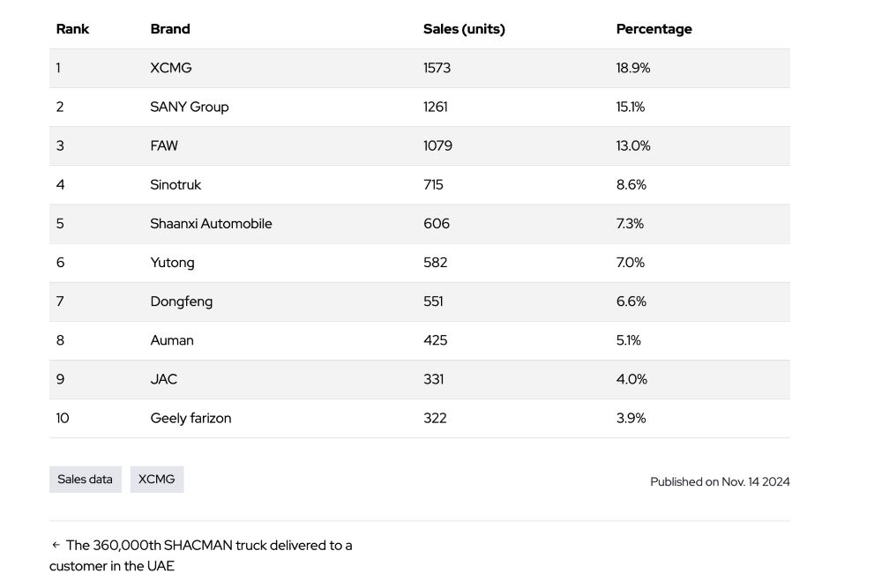Select the Shaanxi Automobile table cell

pyautogui.click(x=211, y=223)
